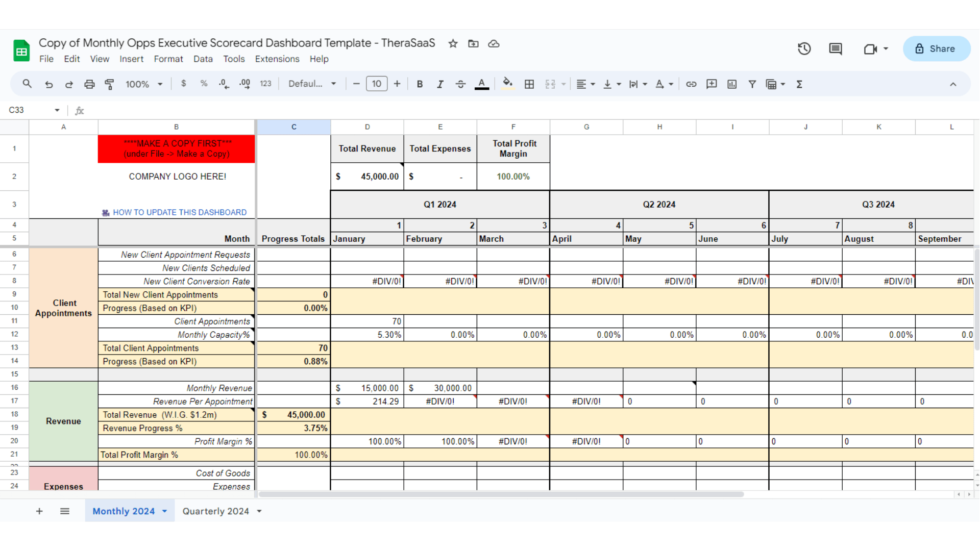Insert a comment with the comment icon
This screenshot has width=980, height=551.
(x=712, y=84)
